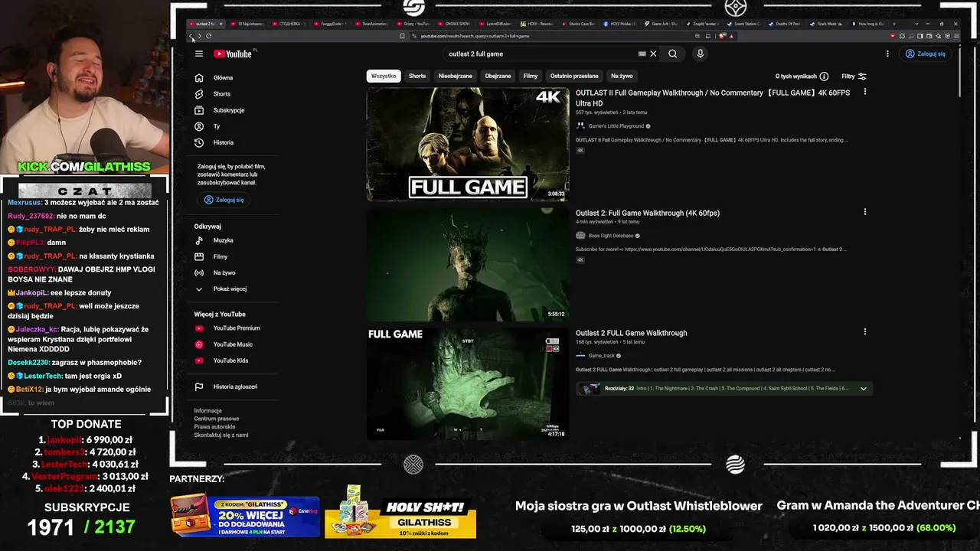The image size is (980, 551).
Task: Open options for Outlast 2: Full Game Walkthrough
Action: pyautogui.click(x=864, y=212)
